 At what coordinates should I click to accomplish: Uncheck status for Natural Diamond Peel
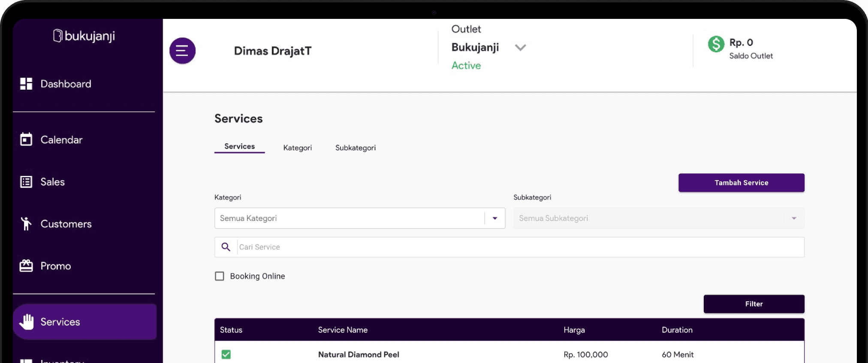(226, 354)
